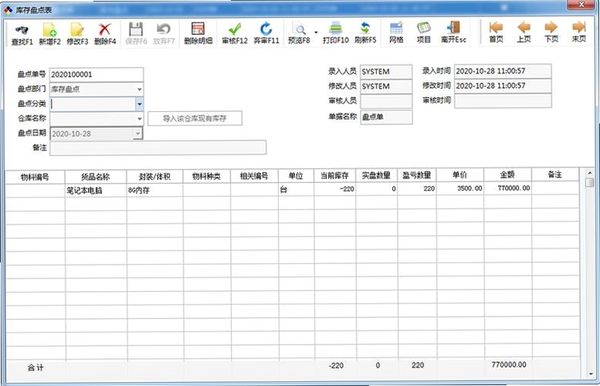Select the -220 current stock cell
Screen dimensions: 600x386
point(334,189)
